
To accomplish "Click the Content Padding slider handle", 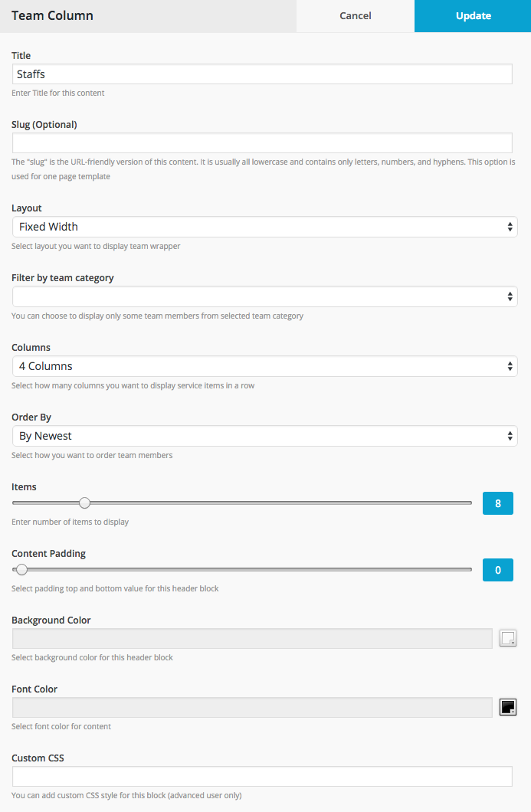I will click(22, 570).
